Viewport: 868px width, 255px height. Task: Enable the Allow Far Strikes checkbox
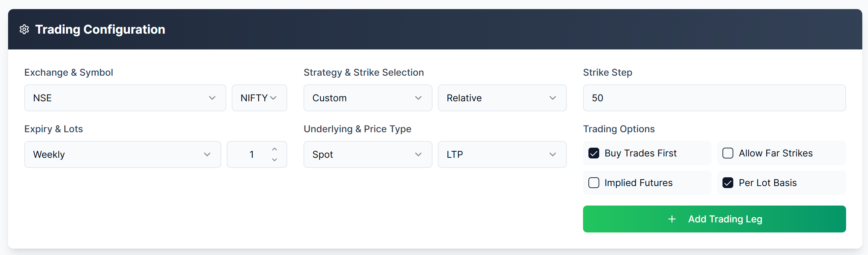728,153
